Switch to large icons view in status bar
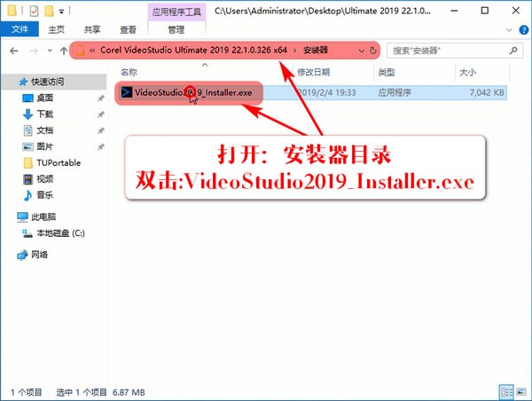The width and height of the screenshot is (532, 401). coord(521,392)
